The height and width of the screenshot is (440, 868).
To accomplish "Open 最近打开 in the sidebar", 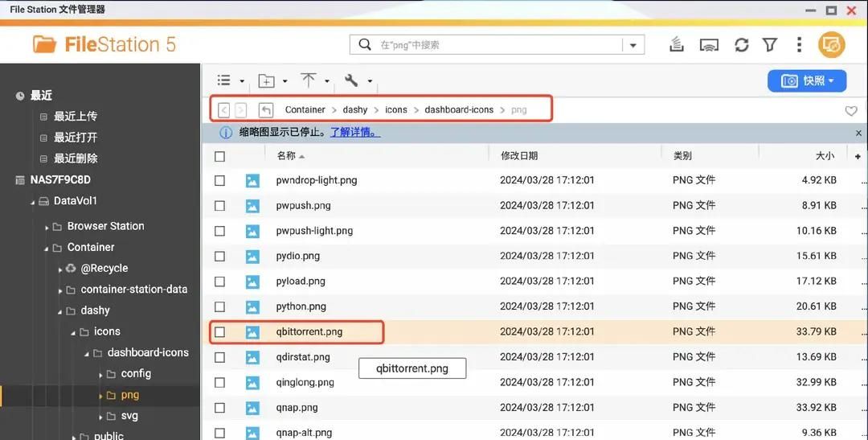I will [x=76, y=138].
